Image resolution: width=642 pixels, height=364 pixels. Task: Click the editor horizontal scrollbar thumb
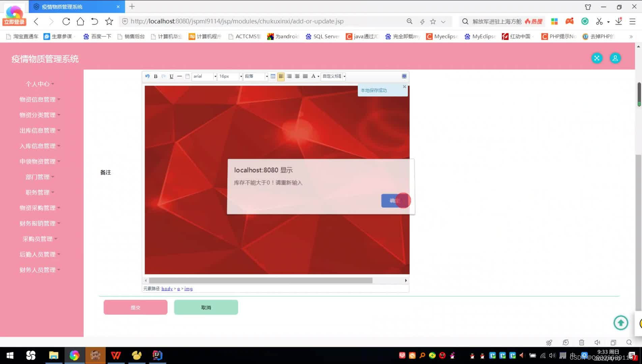[261, 280]
